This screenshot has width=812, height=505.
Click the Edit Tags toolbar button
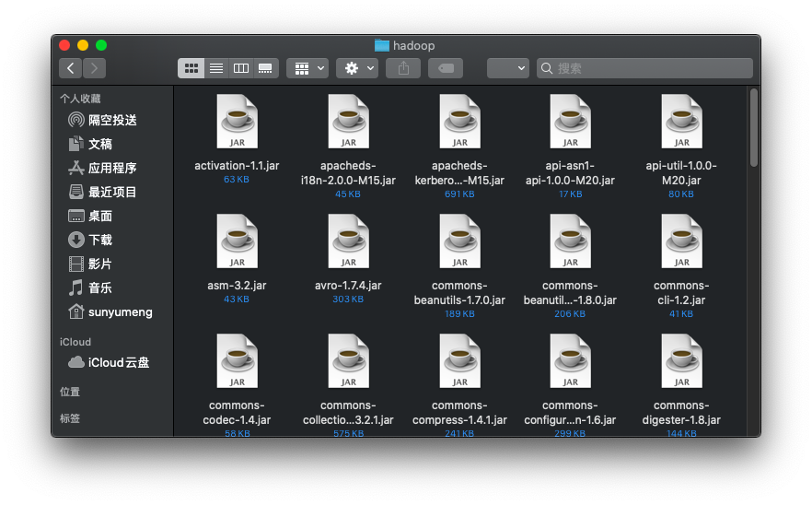click(x=446, y=68)
